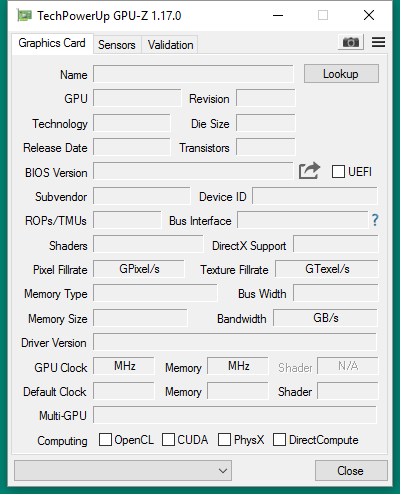Switch to the Graphics Card tab
The width and height of the screenshot is (400, 494).
point(52,43)
